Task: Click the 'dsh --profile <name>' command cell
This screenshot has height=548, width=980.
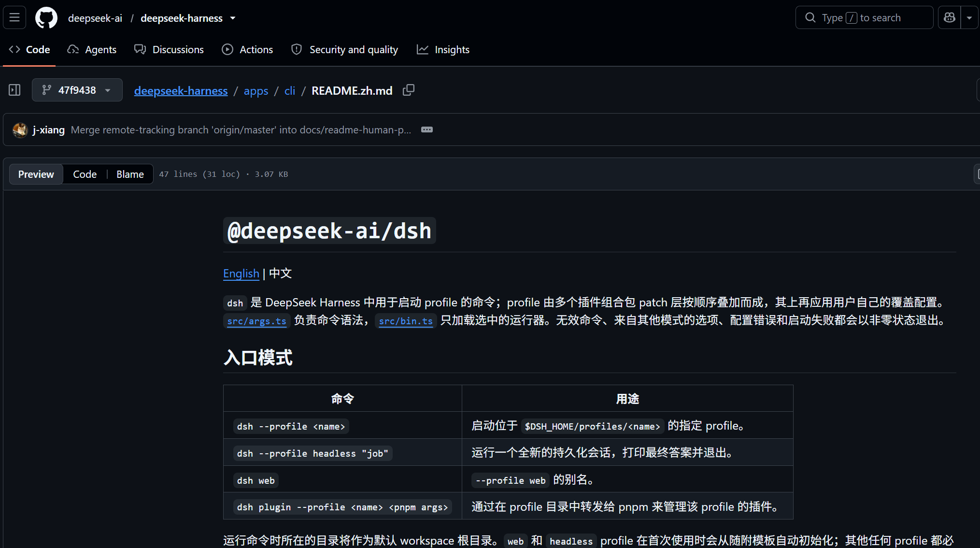Action: [342, 425]
